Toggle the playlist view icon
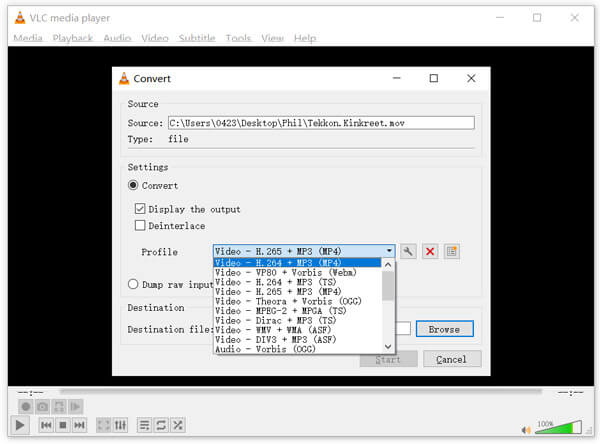Screen dimensions: 600x444 point(144,425)
